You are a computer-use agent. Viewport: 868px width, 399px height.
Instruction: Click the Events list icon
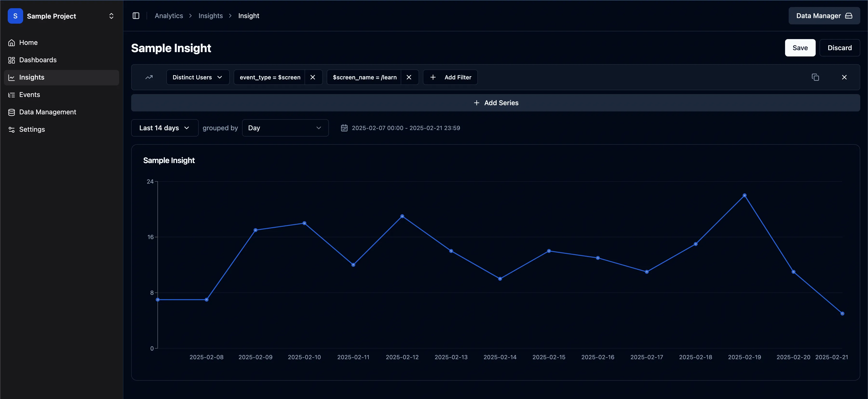tap(12, 95)
